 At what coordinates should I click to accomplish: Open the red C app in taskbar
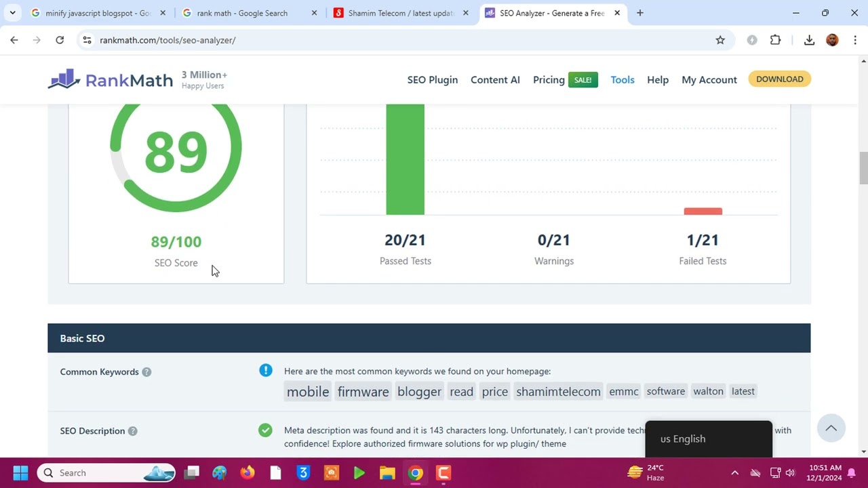coord(443,472)
